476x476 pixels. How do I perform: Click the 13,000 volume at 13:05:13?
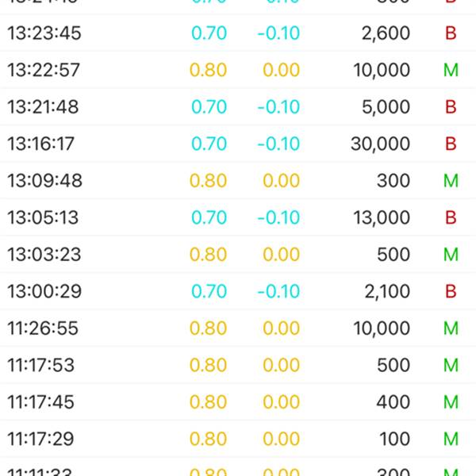(x=382, y=217)
